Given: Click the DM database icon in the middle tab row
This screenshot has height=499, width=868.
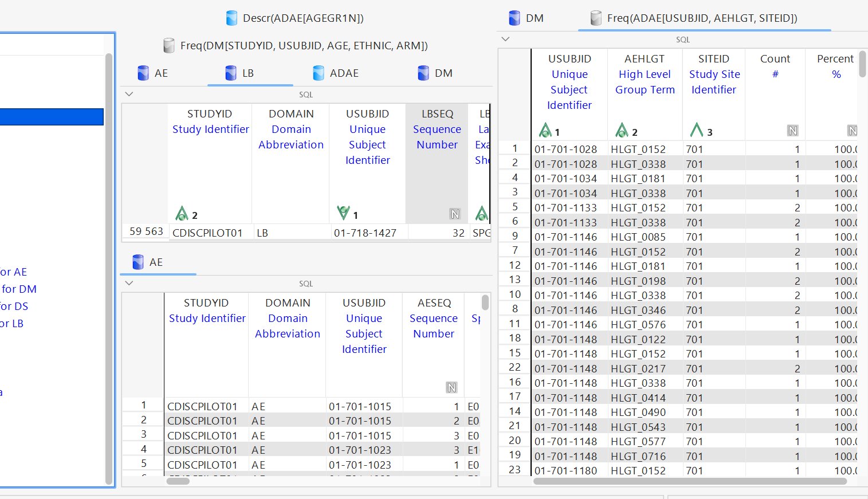Looking at the screenshot, I should click(423, 73).
